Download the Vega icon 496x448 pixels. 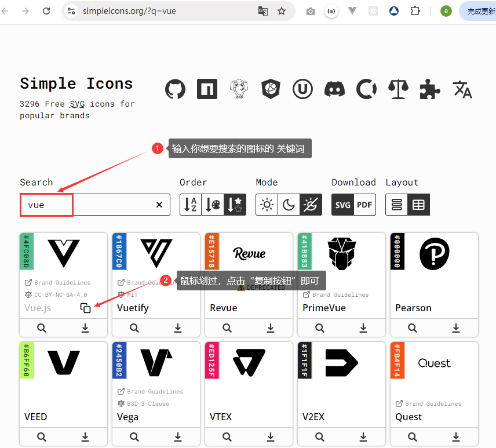pos(178,437)
